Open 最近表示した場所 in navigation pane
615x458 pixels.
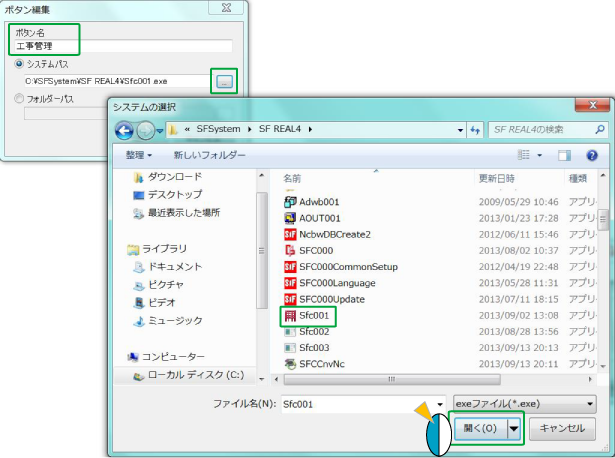176,213
